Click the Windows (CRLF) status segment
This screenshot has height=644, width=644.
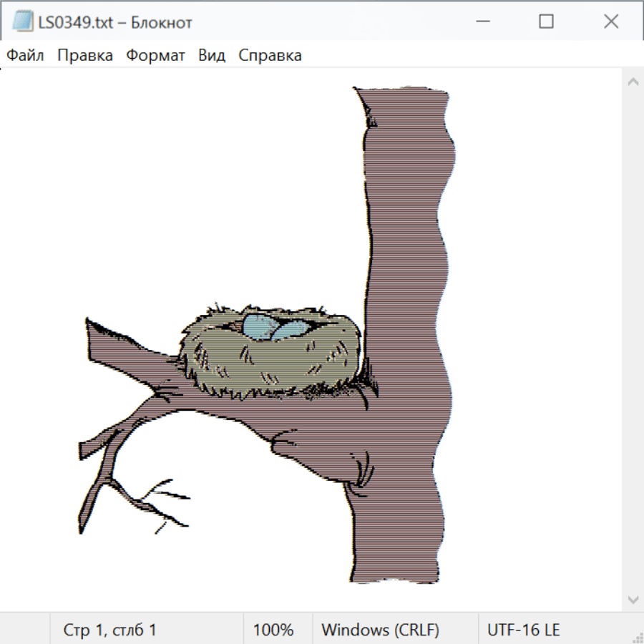point(380,630)
